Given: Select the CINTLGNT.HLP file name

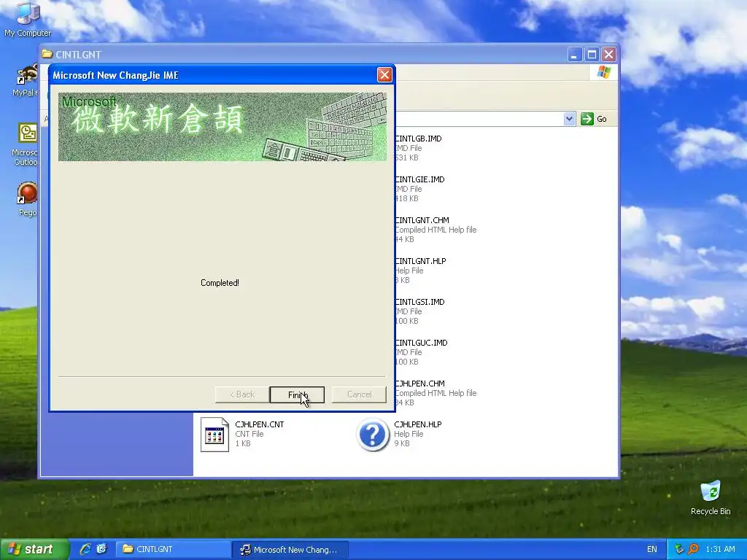Looking at the screenshot, I should point(420,262).
